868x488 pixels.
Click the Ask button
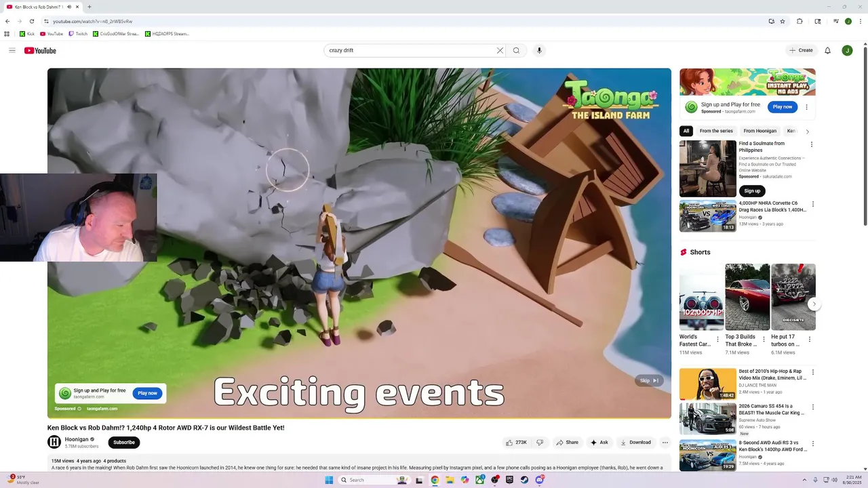click(x=599, y=443)
